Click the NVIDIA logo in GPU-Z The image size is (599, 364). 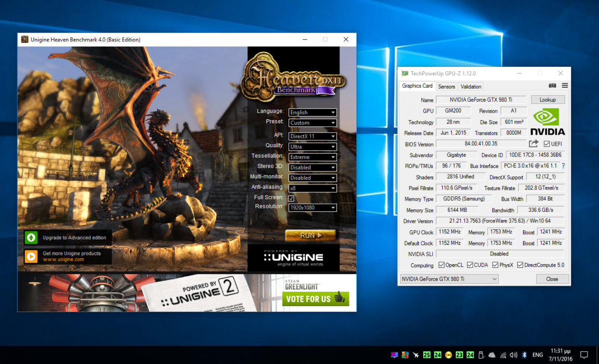click(x=548, y=122)
